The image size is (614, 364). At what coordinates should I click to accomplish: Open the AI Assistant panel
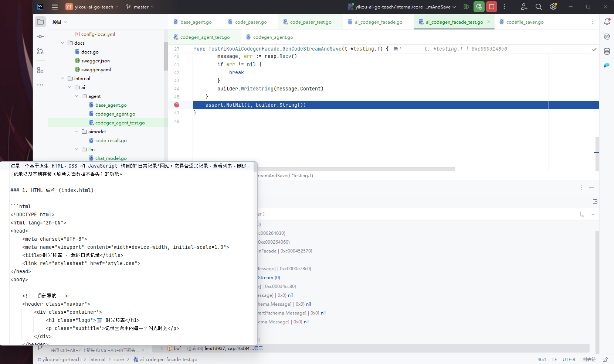click(607, 37)
